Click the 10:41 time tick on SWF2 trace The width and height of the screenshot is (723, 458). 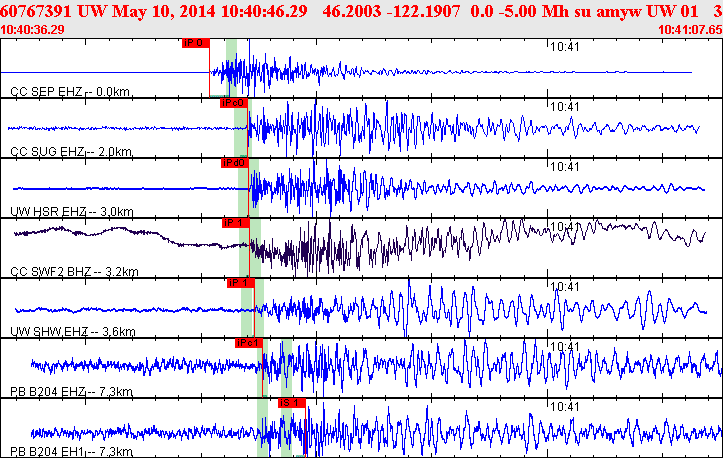[566, 227]
